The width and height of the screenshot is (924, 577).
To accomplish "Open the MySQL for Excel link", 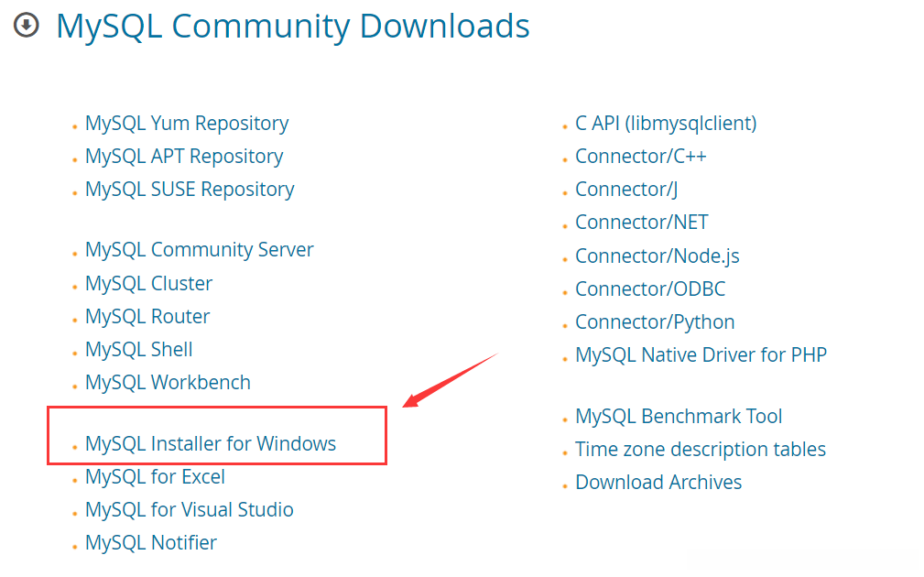I will [x=155, y=477].
